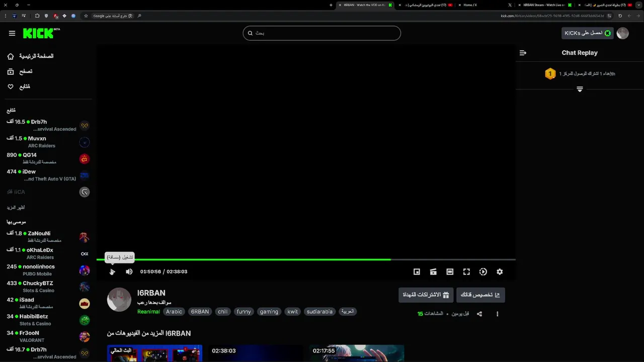Expand the following list with show more

(16, 208)
